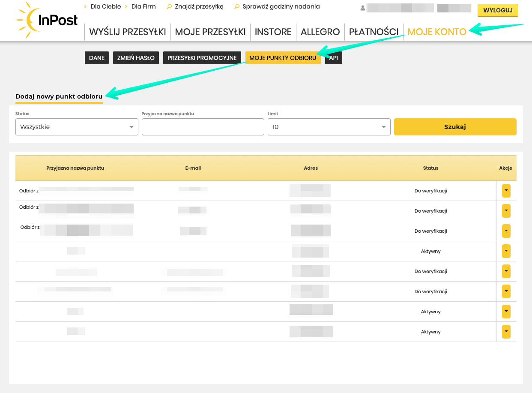Expand the Limit dropdown showing 10
532x393 pixels.
pyautogui.click(x=329, y=127)
